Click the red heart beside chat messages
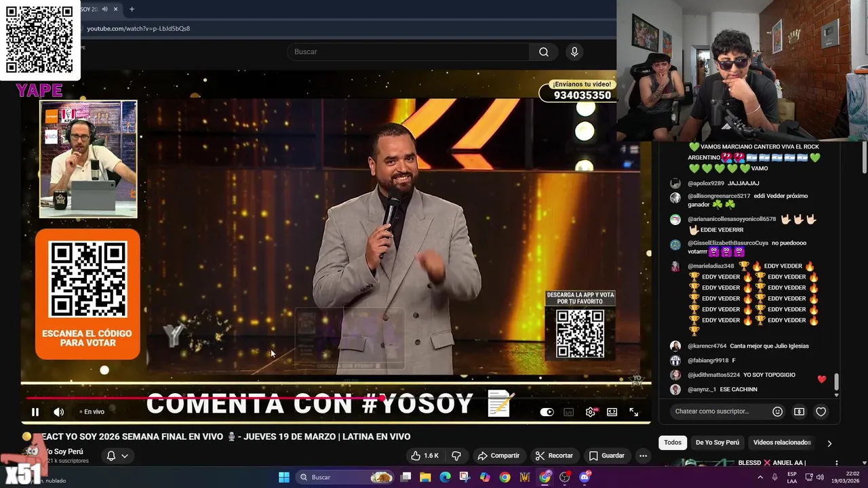The width and height of the screenshot is (868, 488). (822, 379)
